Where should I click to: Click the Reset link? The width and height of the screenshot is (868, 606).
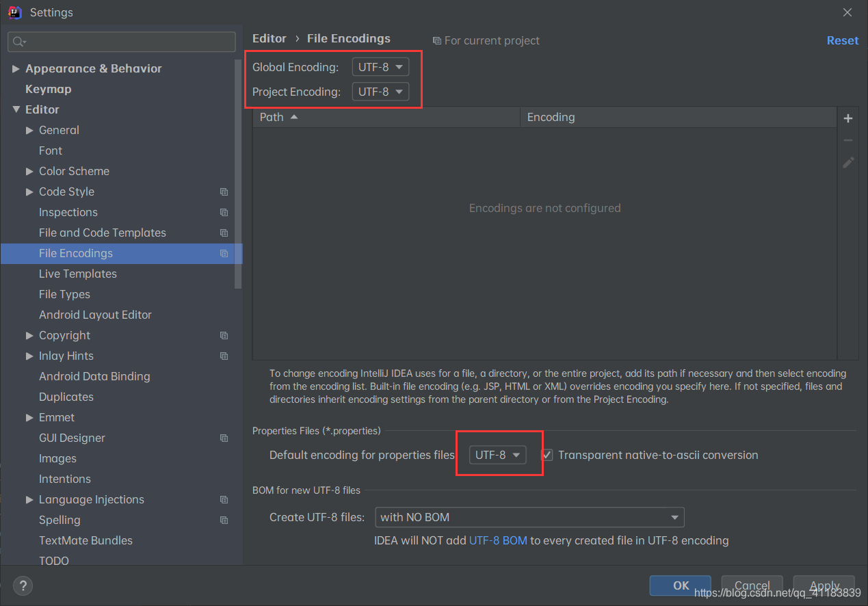(843, 40)
